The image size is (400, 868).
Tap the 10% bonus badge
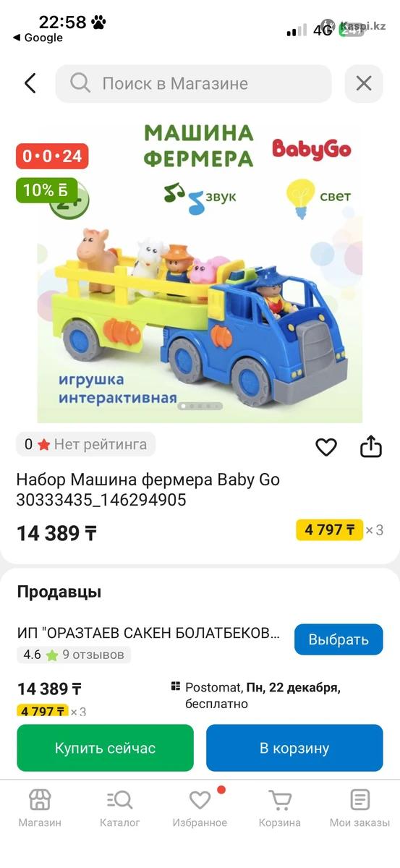click(x=46, y=190)
